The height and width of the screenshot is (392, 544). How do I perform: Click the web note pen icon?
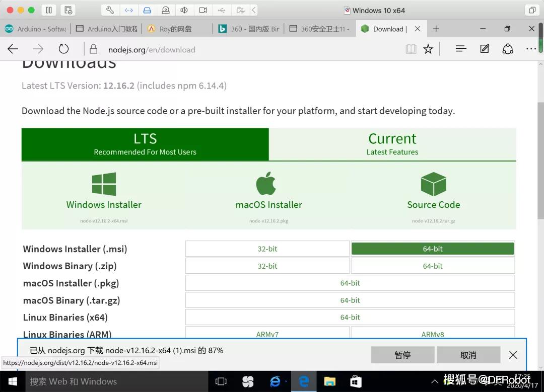click(485, 49)
